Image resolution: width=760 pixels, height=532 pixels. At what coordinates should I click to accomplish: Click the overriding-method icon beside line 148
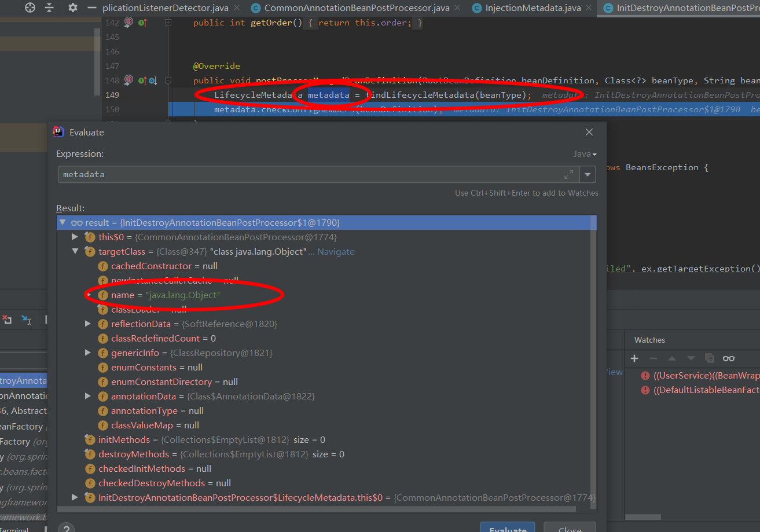pyautogui.click(x=152, y=81)
